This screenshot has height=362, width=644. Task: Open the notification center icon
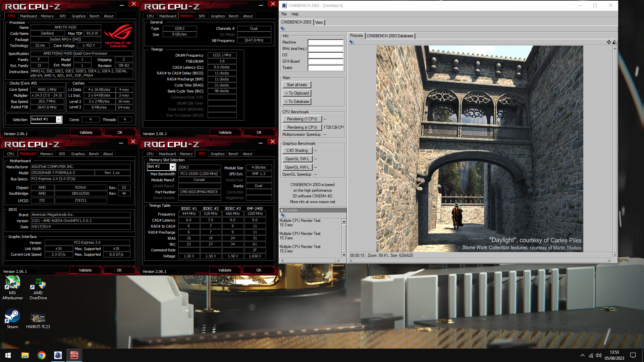point(633,355)
